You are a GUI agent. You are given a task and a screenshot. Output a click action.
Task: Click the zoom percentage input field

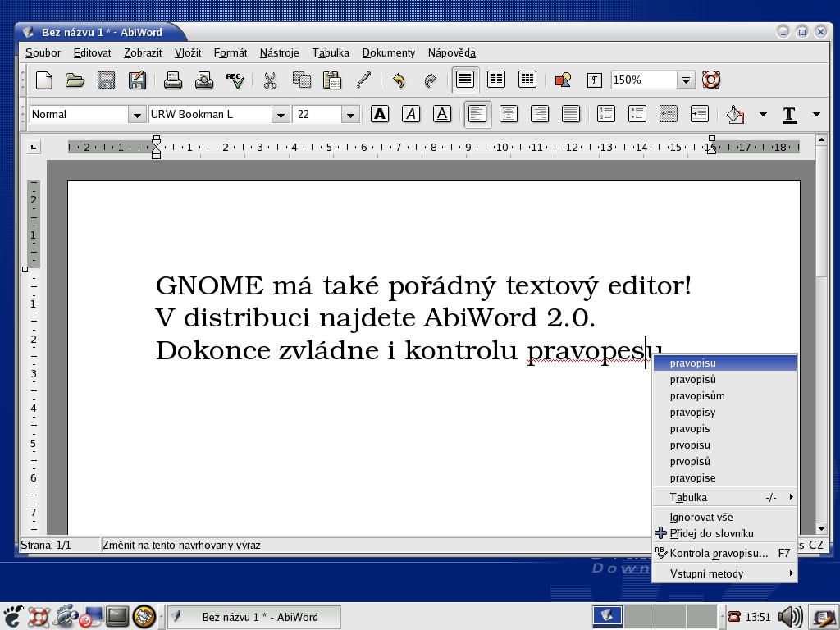[x=643, y=80]
